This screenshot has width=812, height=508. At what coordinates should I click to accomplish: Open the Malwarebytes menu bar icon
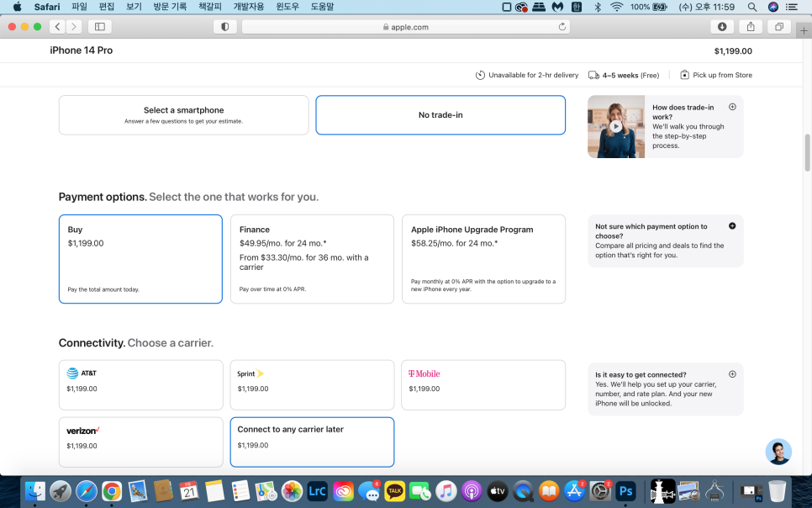557,7
